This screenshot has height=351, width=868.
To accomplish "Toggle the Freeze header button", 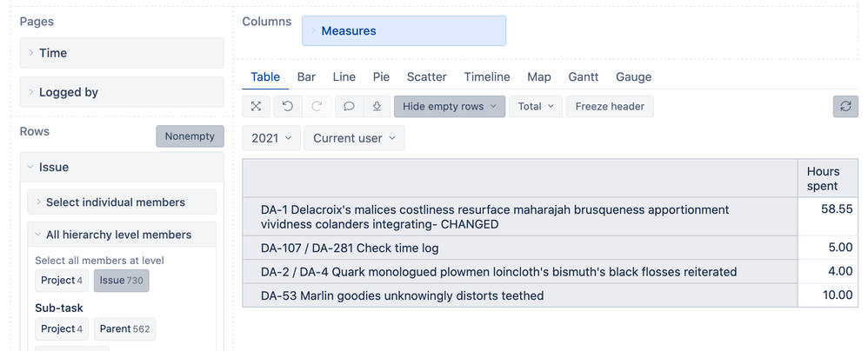I will [x=610, y=107].
